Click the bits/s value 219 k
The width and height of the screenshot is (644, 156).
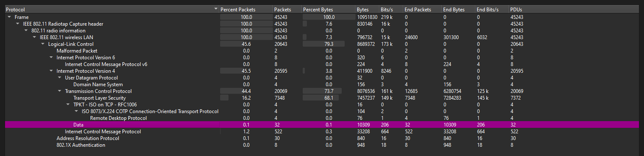point(387,17)
